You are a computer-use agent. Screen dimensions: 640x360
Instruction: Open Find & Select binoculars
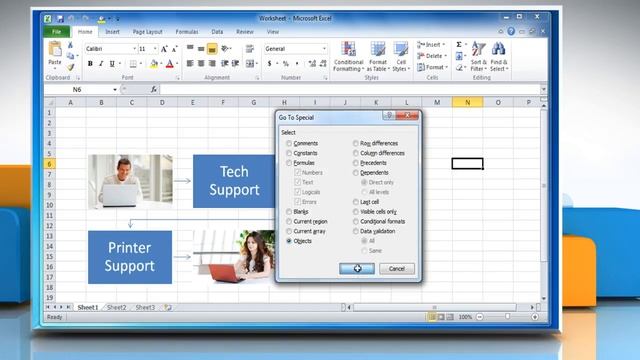pos(499,56)
